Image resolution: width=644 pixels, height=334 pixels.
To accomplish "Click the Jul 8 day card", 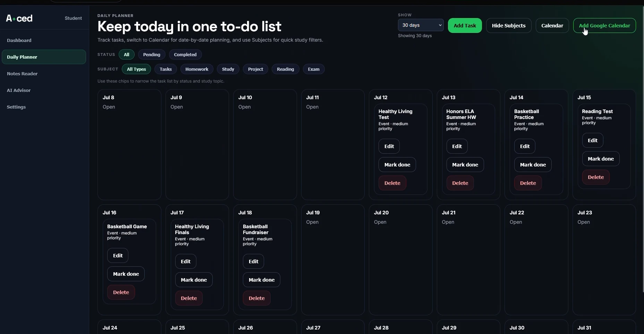I will pos(129,145).
